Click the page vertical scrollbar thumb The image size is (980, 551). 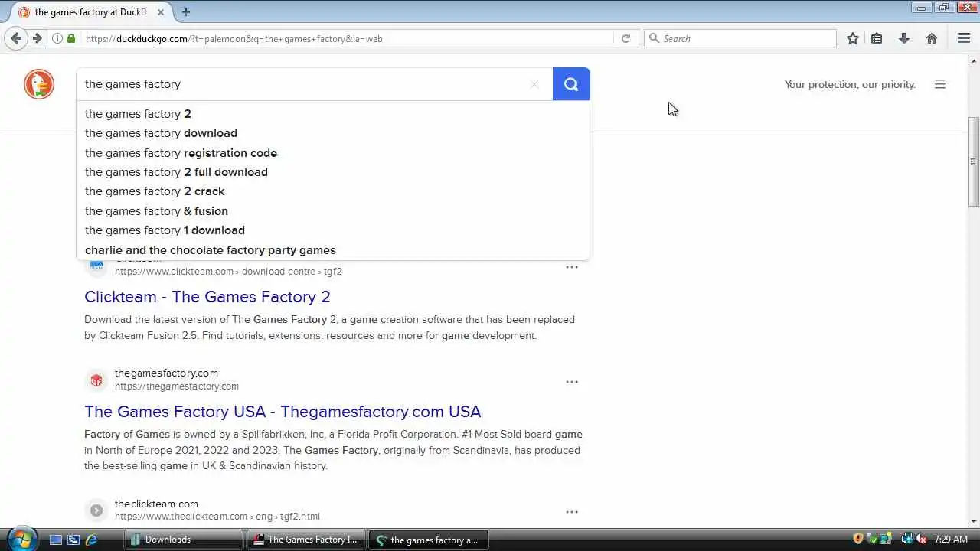(973, 161)
